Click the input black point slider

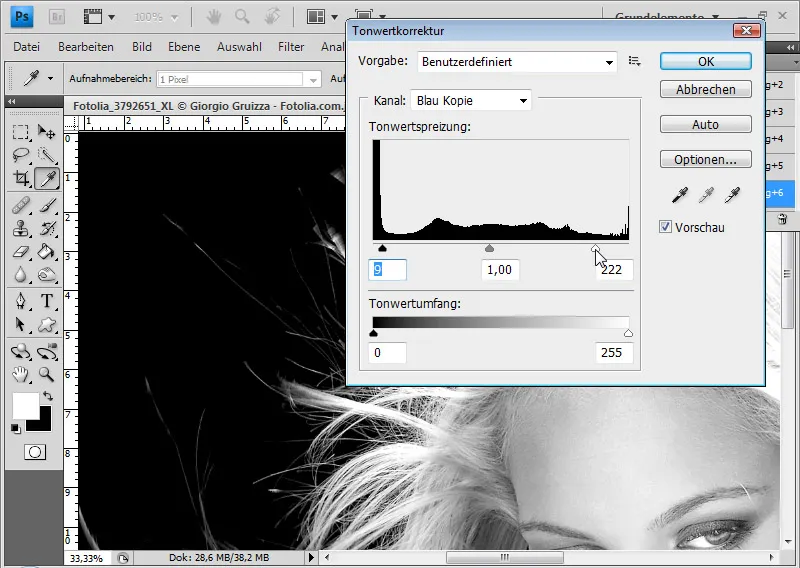pos(382,248)
